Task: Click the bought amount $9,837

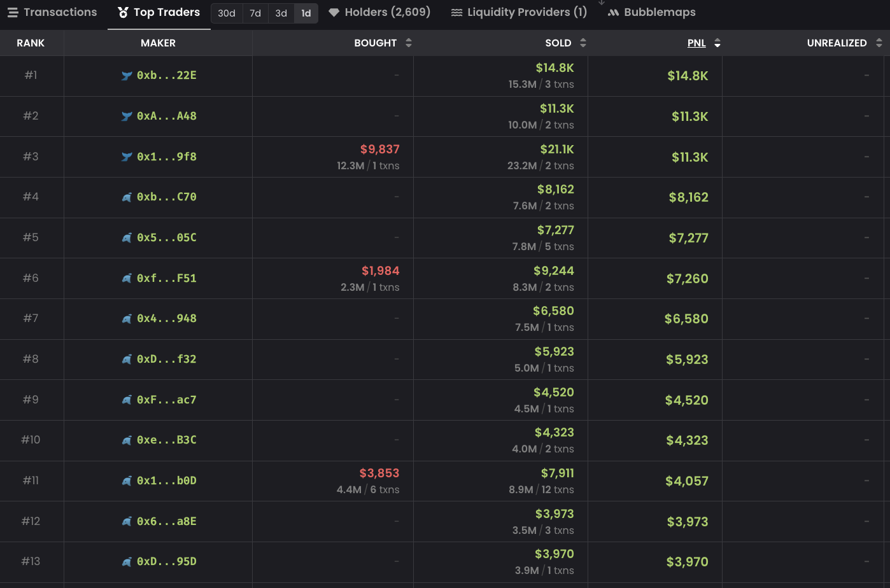Action: pos(380,149)
